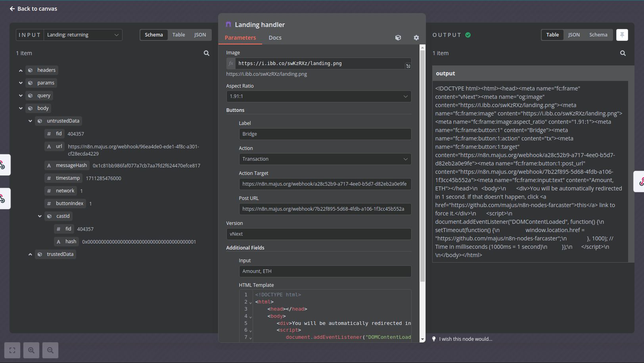Click right edge webhook node handle
The image size is (644, 363).
(640, 182)
